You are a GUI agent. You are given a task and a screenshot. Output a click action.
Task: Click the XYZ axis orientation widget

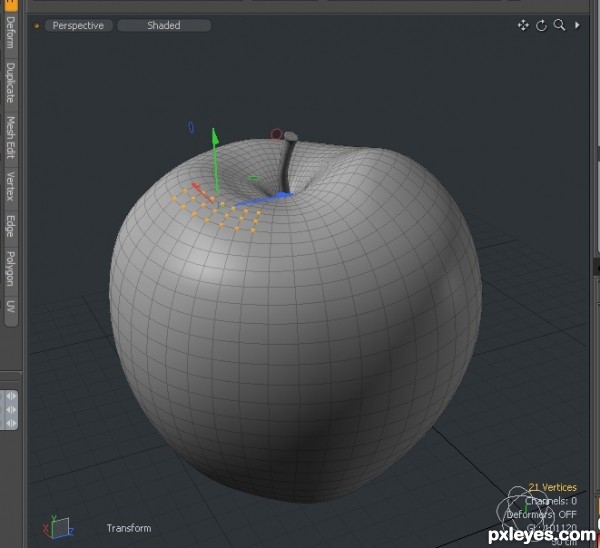[58, 527]
